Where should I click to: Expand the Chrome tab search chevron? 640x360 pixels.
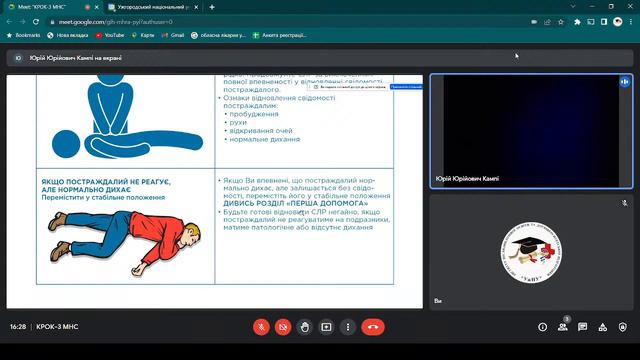pyautogui.click(x=573, y=7)
